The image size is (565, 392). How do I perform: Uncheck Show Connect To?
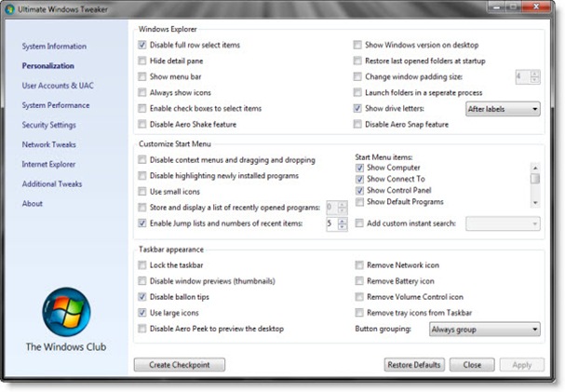pos(359,179)
